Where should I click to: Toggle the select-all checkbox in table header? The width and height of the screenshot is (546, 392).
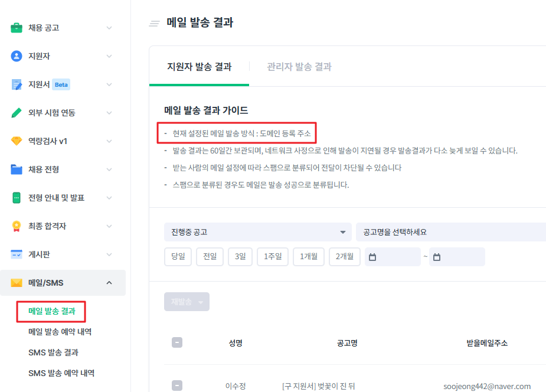[x=177, y=343]
